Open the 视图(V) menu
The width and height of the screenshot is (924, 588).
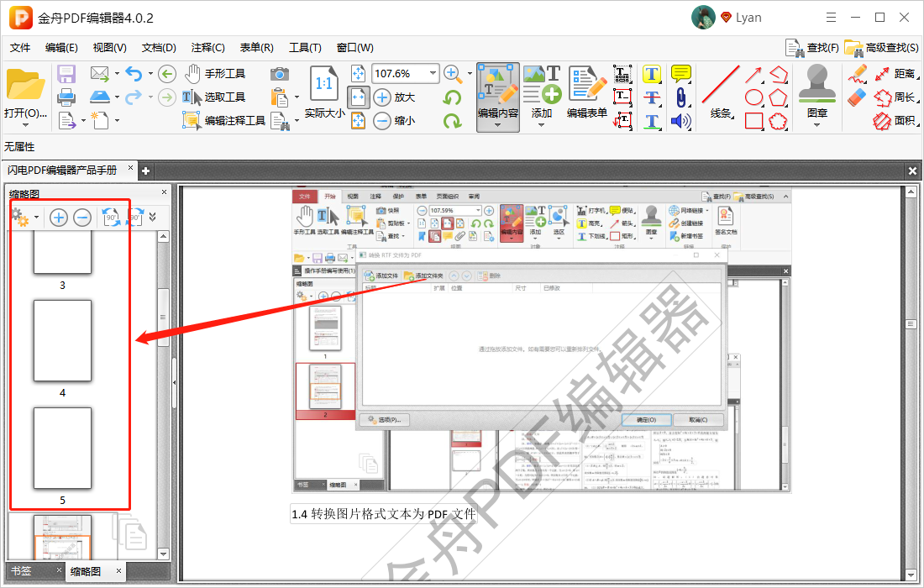[109, 48]
